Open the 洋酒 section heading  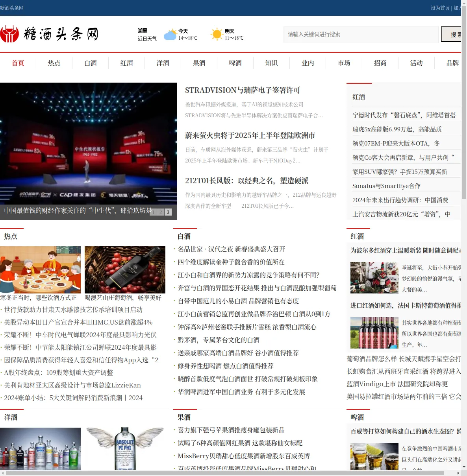11,417
